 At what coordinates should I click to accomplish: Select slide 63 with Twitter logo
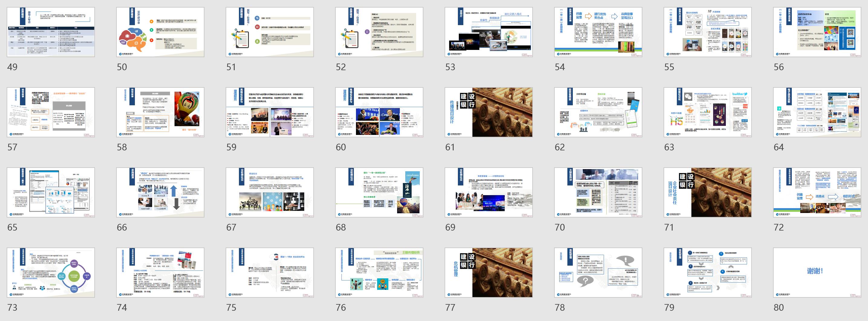coord(708,112)
